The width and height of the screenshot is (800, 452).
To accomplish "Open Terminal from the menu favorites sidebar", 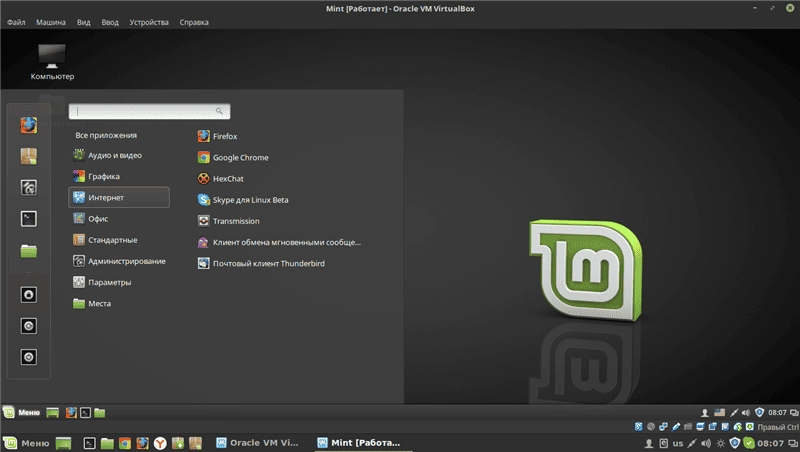I will coord(29,219).
